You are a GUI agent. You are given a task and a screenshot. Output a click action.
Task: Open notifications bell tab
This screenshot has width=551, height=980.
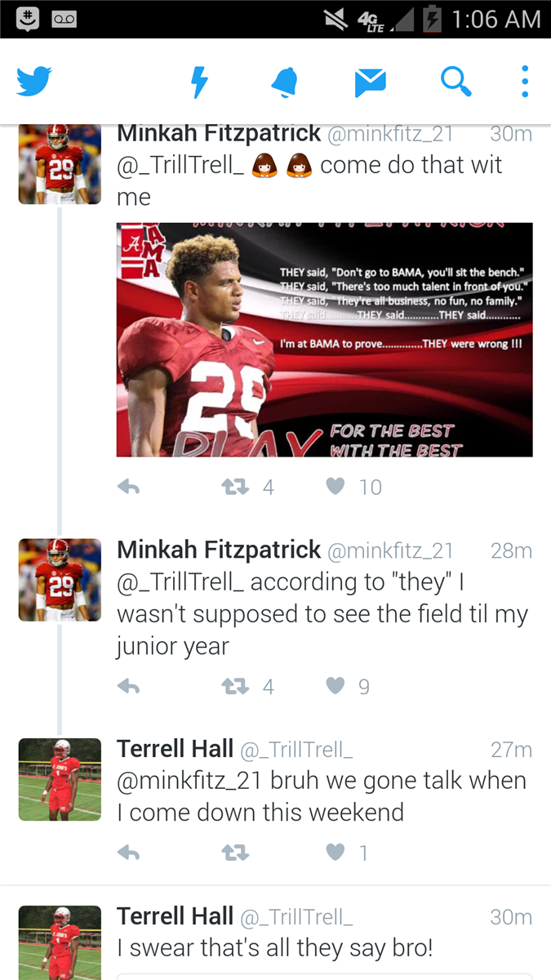[284, 82]
